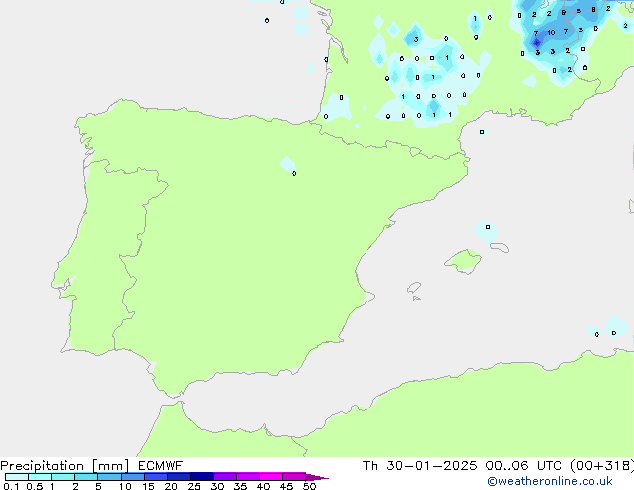
Task: Click the '50' legend scale label
Action: pos(309,486)
